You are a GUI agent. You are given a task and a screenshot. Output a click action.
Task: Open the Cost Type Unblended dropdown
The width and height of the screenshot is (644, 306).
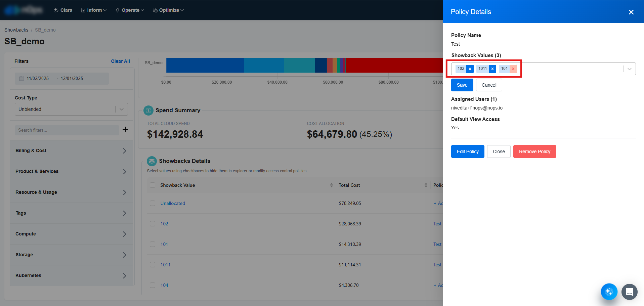click(71, 109)
